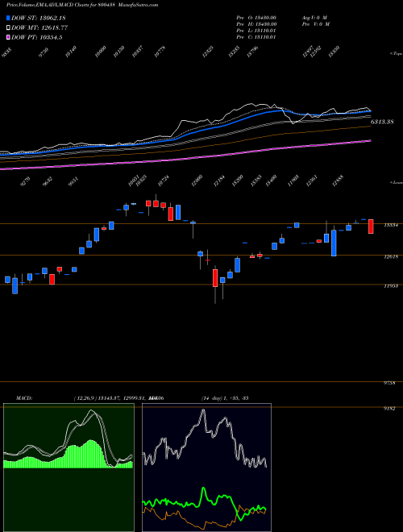Image resolution: width=403 pixels, height=532 pixels.
Task: Click the 9182 price level label
Action: (389, 409)
